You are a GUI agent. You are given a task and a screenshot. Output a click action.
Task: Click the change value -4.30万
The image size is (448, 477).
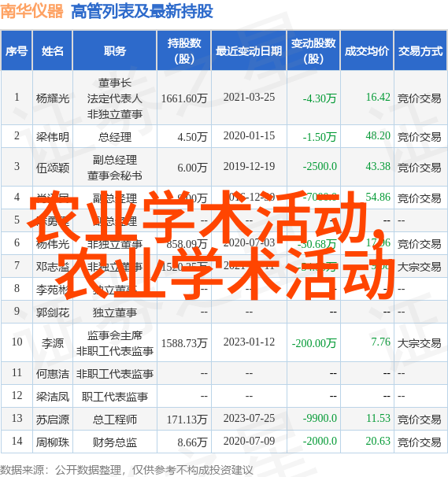point(320,98)
